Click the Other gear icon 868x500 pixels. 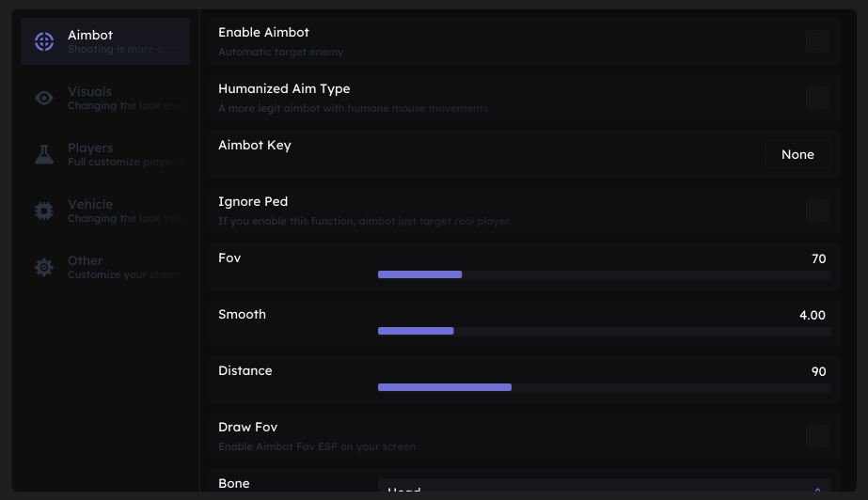tap(44, 267)
